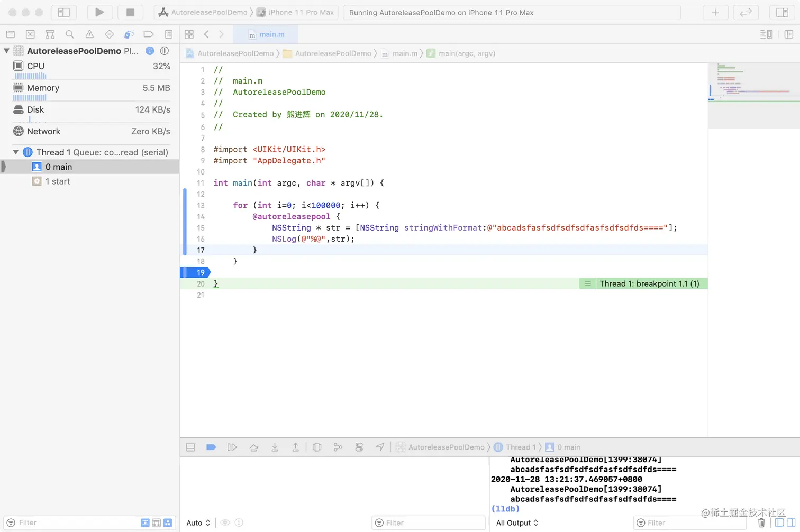
Task: Open the All Output dropdown
Action: click(517, 523)
